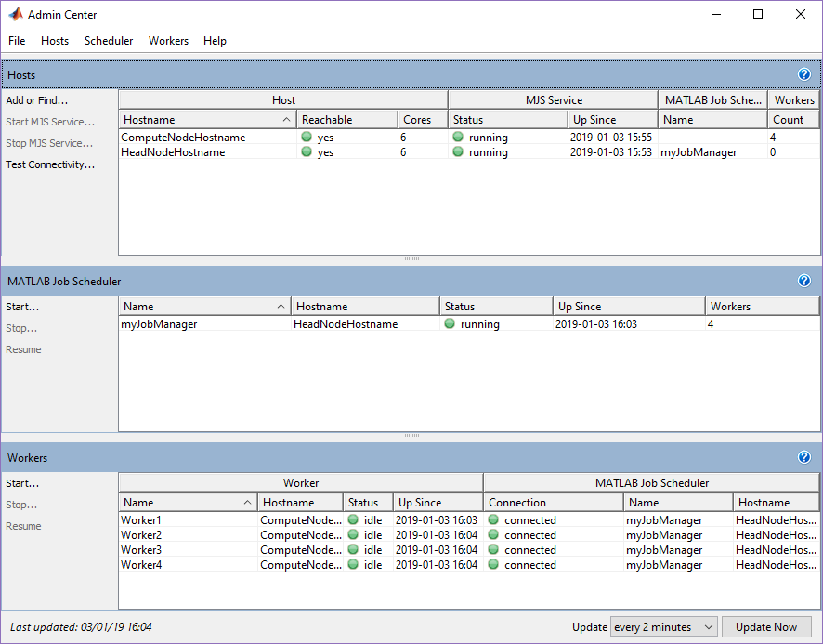This screenshot has width=823, height=644.
Task: Select the Worker3 row in the Workers table
Action: click(x=141, y=549)
